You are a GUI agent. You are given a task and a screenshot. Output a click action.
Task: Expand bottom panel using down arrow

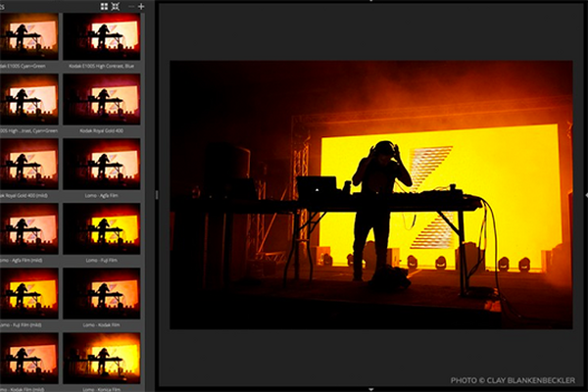point(370,389)
